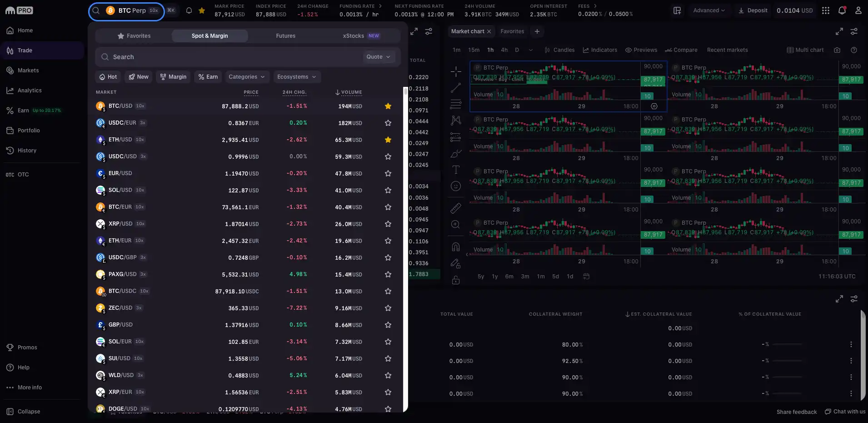The width and height of the screenshot is (868, 423).
Task: Favorite the SOL/USD market star
Action: [388, 190]
